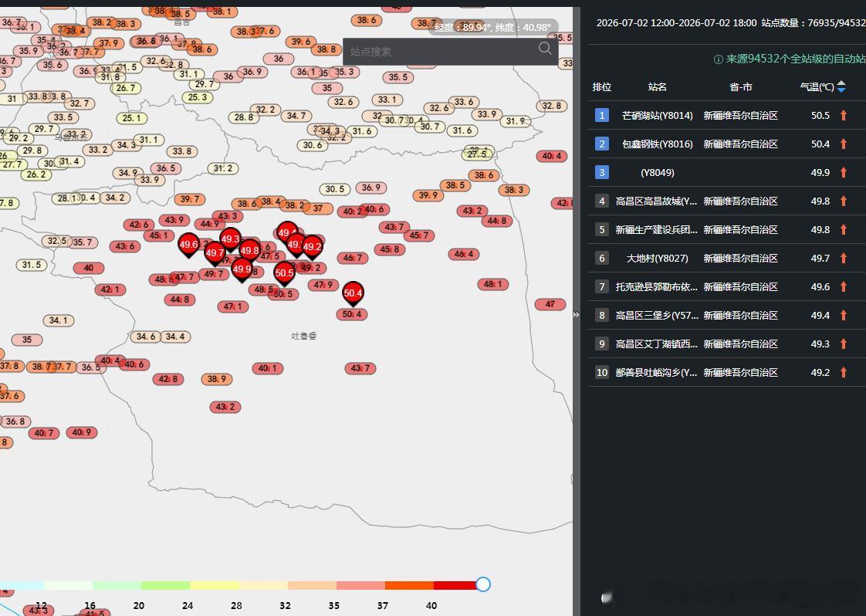Select the red 49.8 pin marker
The width and height of the screenshot is (866, 616).
point(249,251)
